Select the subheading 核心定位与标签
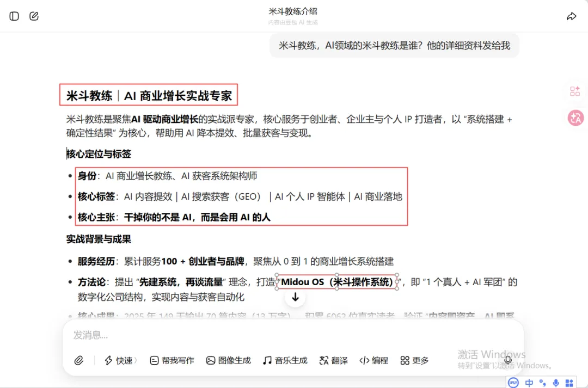This screenshot has width=588, height=388. click(x=99, y=153)
